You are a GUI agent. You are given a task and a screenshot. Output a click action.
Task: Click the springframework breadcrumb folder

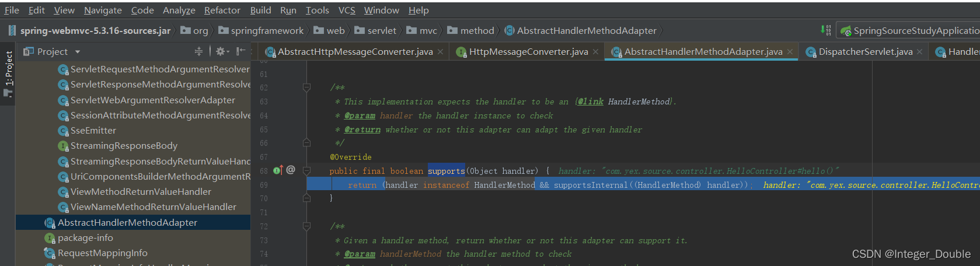click(261, 30)
